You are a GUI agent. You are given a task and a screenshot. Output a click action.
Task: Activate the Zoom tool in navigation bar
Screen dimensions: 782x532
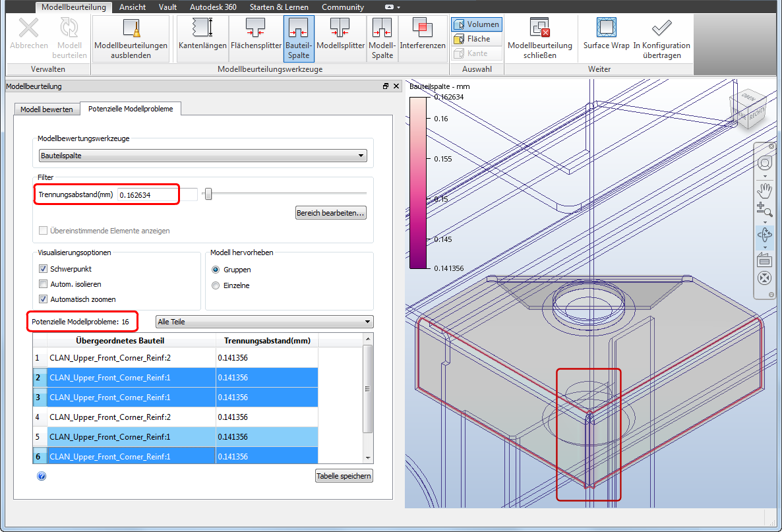[x=765, y=210]
